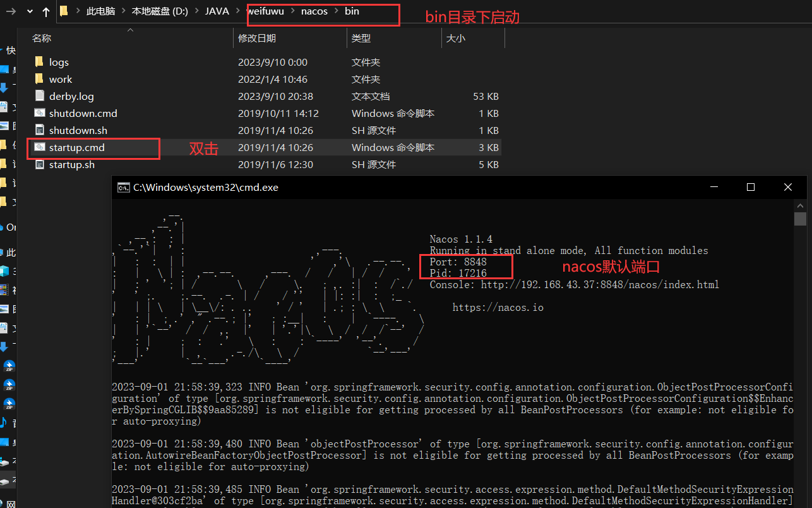Expand the chevron after weifuwu breadcrumb
Screen dimensions: 812x508
[293, 11]
